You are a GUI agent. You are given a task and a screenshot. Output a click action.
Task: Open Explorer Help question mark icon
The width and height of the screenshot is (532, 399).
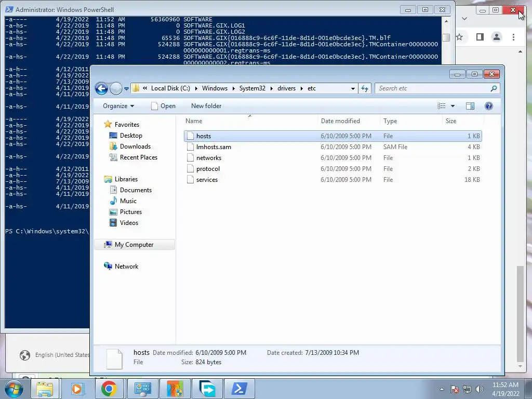pyautogui.click(x=488, y=106)
